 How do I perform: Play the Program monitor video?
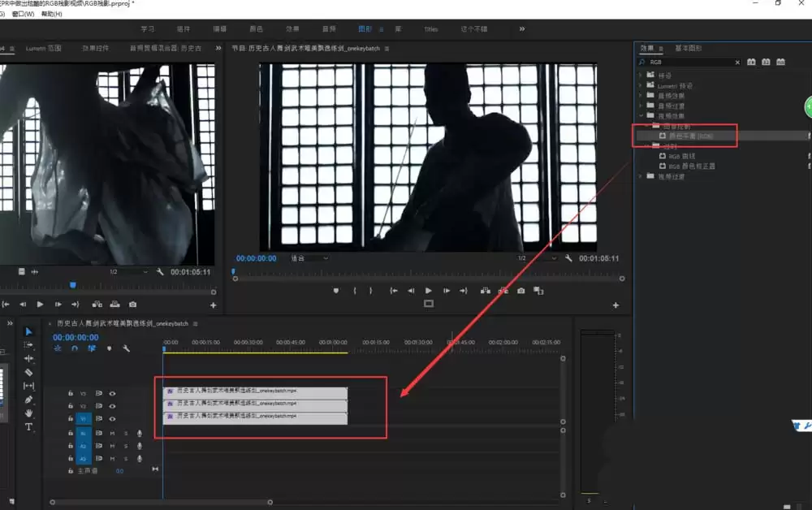(428, 291)
